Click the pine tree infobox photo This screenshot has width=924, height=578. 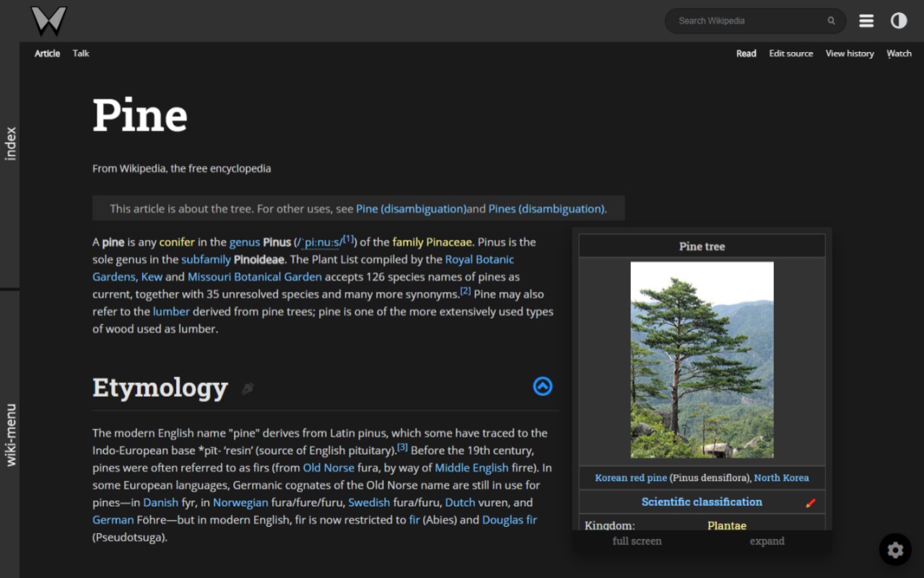pos(702,360)
